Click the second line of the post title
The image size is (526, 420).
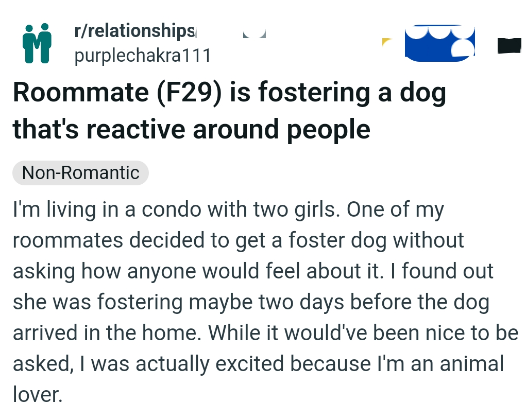click(x=192, y=129)
